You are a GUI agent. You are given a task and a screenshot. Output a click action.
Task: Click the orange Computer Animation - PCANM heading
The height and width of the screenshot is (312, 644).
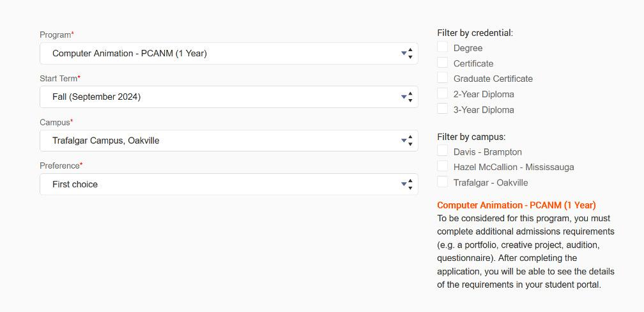point(516,205)
